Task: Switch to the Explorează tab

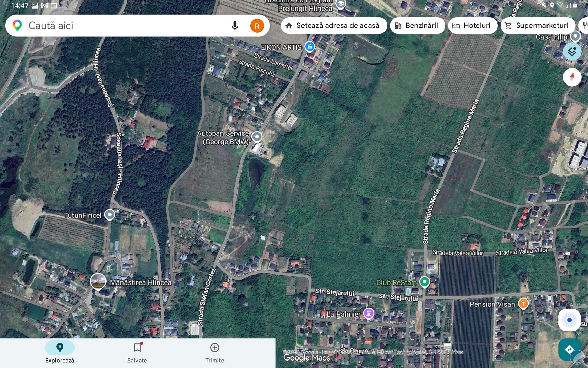Action: click(x=60, y=353)
